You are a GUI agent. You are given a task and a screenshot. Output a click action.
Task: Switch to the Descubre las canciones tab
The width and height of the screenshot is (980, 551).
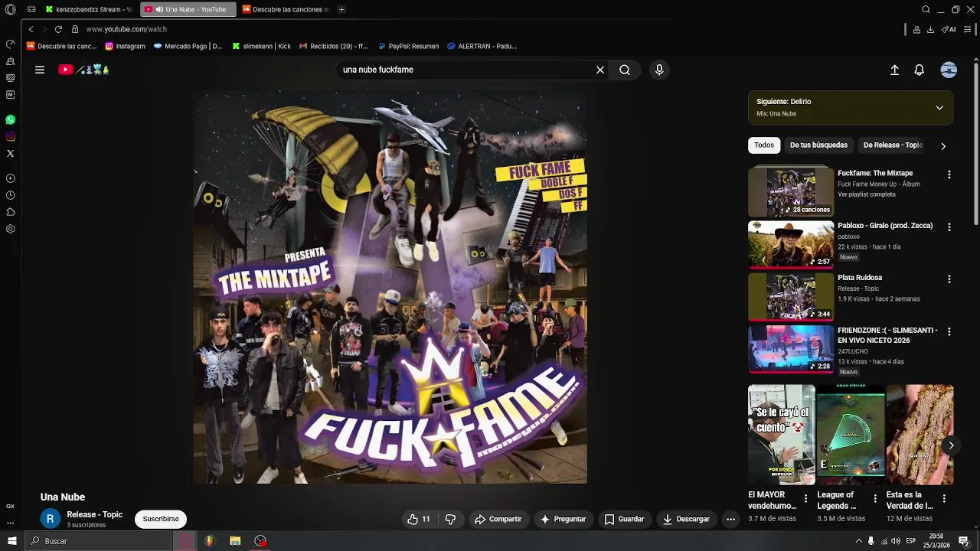(286, 9)
